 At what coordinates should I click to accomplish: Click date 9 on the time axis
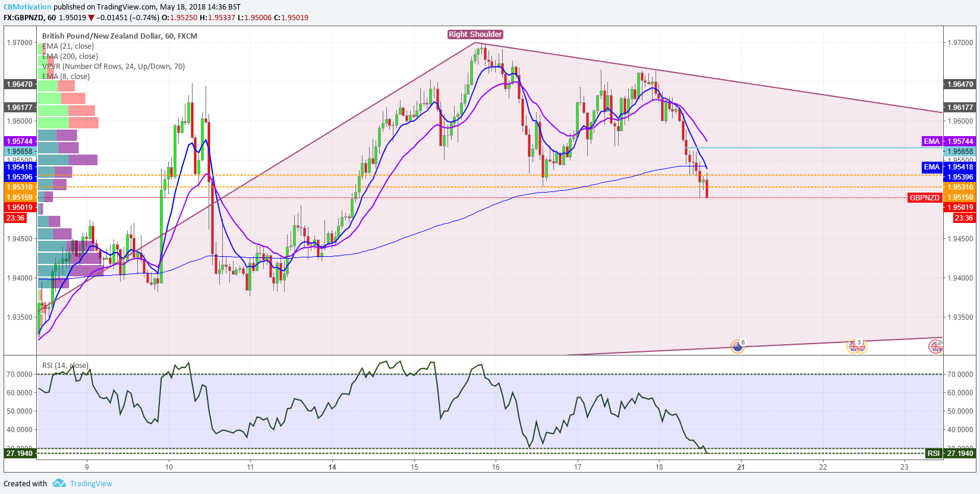(87, 467)
